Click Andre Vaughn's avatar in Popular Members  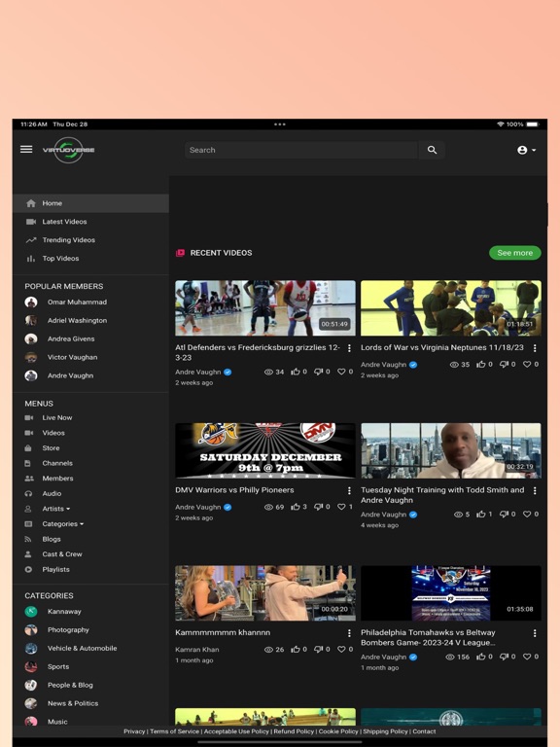point(31,375)
